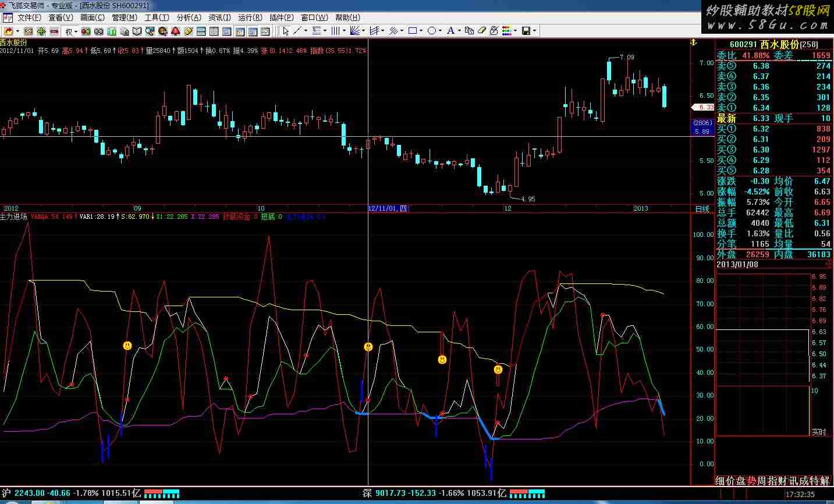The width and height of the screenshot is (834, 504).
Task: Select the fan lines (Gann) tool
Action: tap(355, 31)
